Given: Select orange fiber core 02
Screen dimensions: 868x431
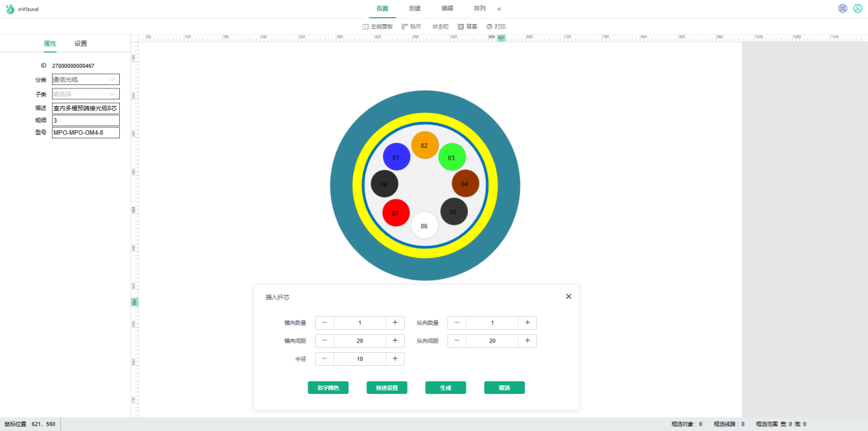Looking at the screenshot, I should coord(424,145).
